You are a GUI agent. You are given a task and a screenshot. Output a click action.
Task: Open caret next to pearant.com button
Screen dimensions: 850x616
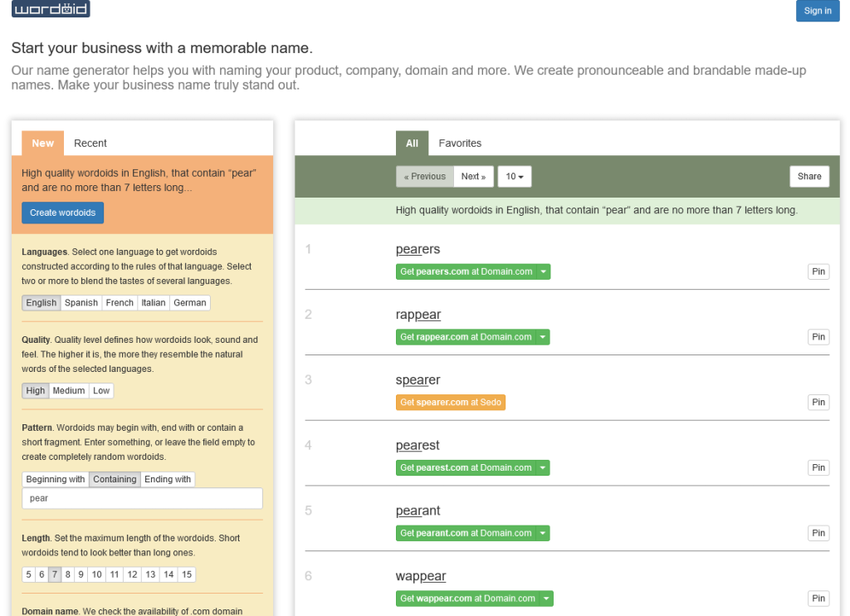pos(543,534)
